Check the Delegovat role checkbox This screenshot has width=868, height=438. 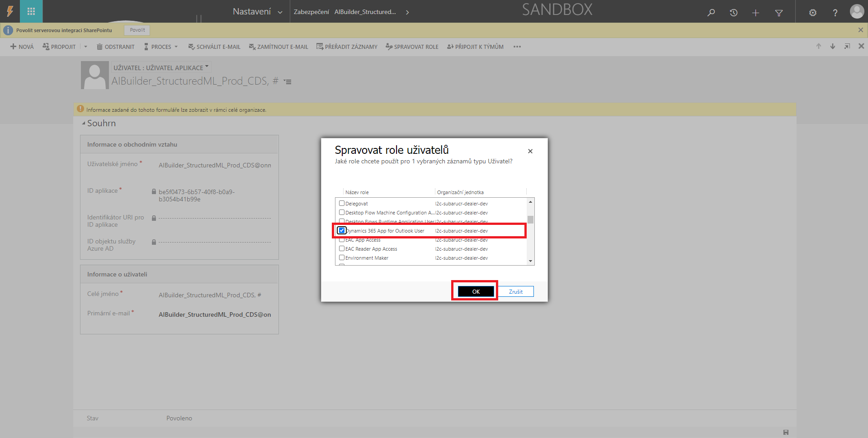pyautogui.click(x=342, y=203)
